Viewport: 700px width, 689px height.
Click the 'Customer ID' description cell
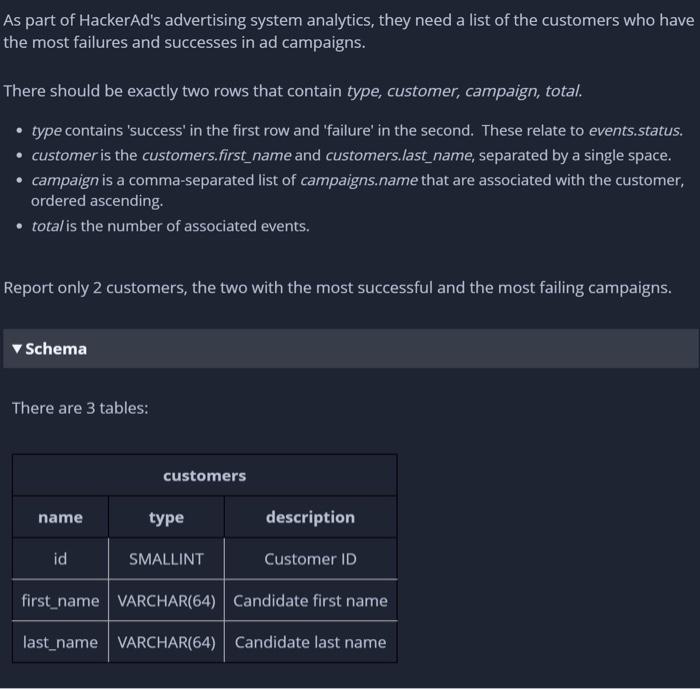(x=310, y=559)
